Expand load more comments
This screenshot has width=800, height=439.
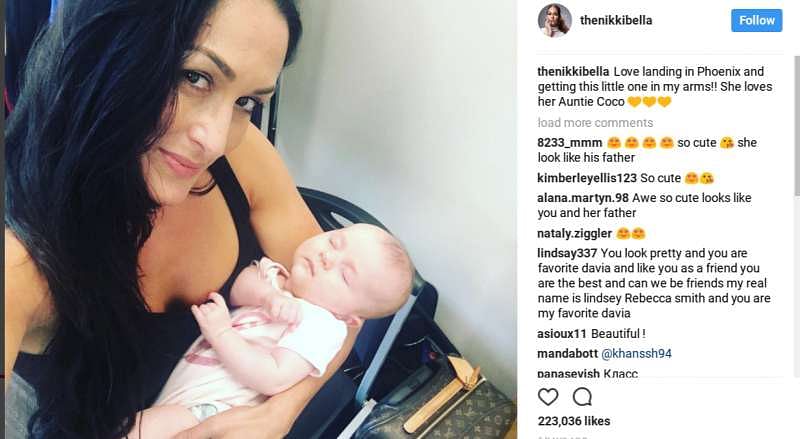coord(595,123)
